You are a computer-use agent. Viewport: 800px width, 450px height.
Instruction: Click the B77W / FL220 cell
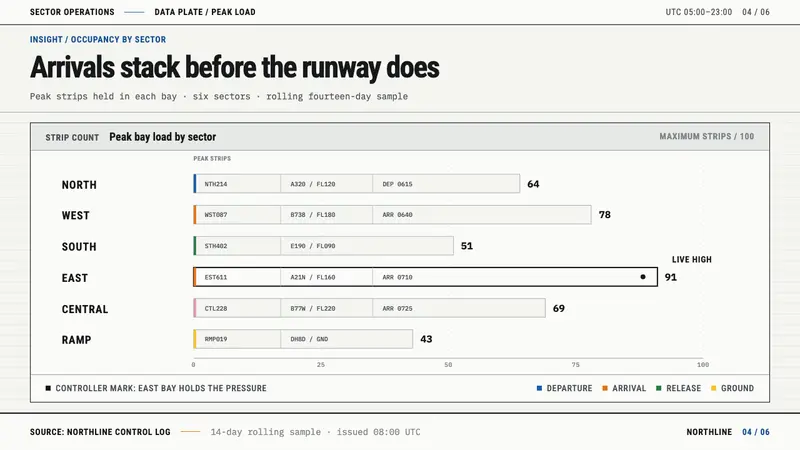tap(327, 308)
